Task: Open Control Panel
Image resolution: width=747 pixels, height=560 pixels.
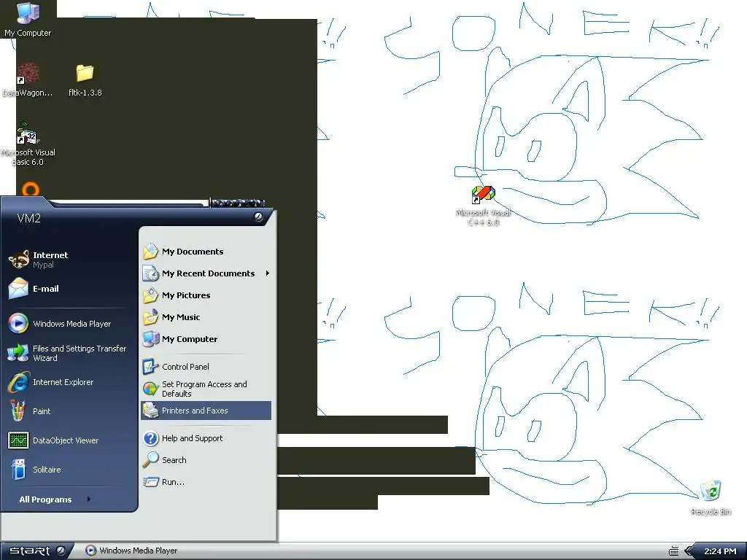Action: click(x=206, y=367)
